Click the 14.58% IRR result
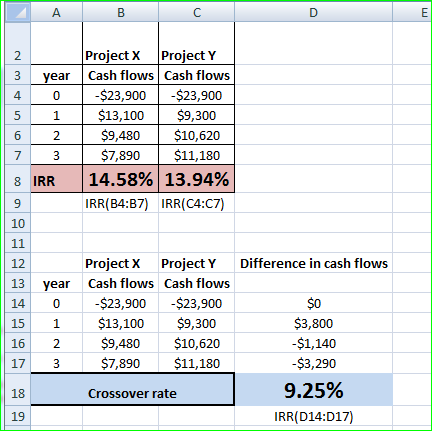This screenshot has width=432, height=431. [x=121, y=179]
